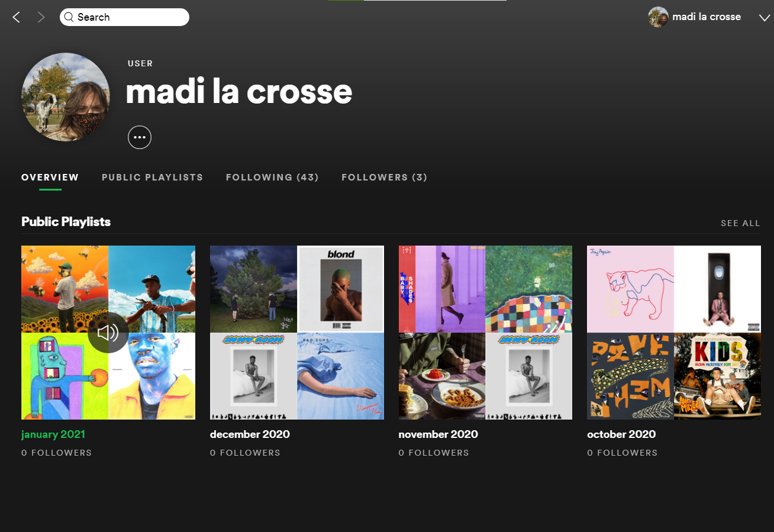Select the Overview tab
Viewport: 774px width, 532px height.
pos(50,178)
